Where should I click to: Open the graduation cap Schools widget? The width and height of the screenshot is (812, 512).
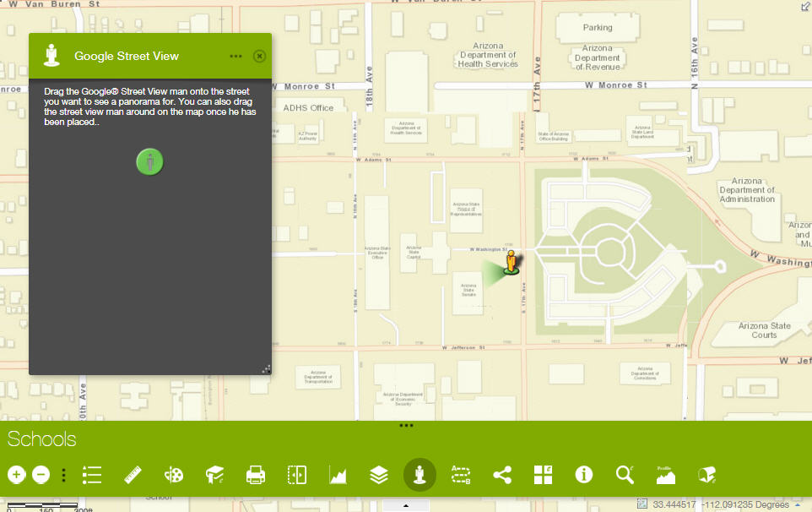214,475
